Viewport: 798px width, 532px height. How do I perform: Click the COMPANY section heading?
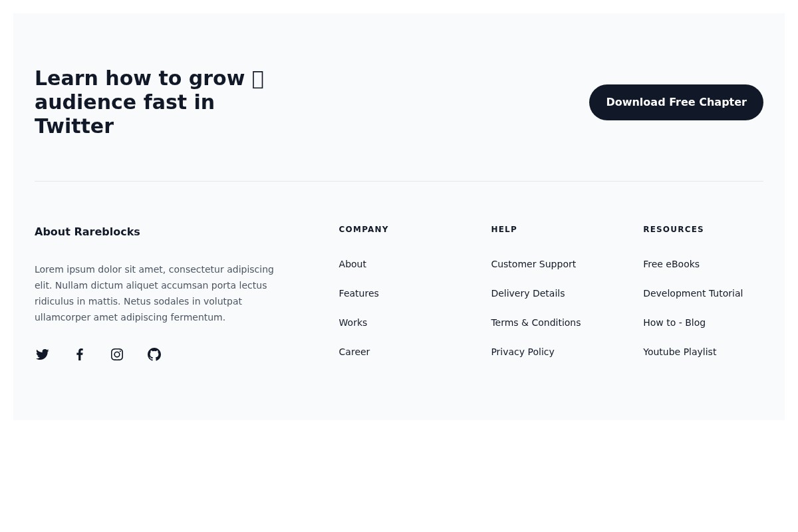tap(363, 229)
